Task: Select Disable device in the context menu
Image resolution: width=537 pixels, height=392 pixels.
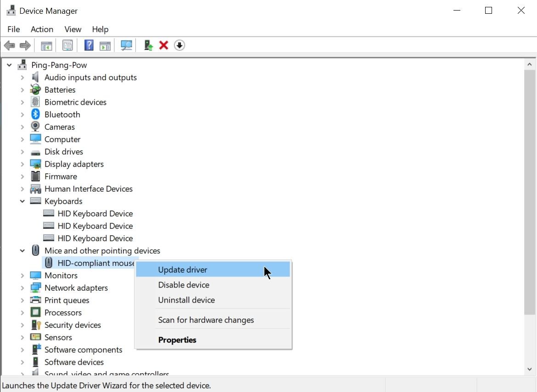Action: tap(184, 285)
